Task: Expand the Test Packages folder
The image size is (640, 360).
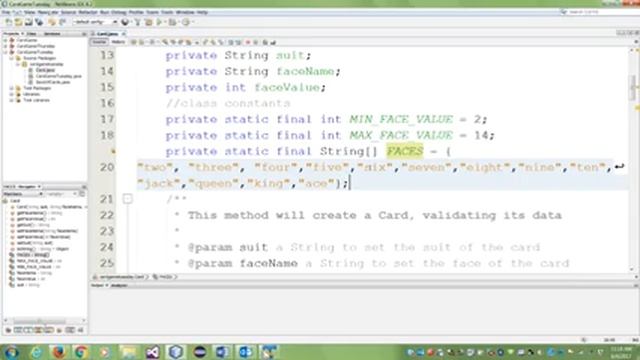Action: click(11, 88)
